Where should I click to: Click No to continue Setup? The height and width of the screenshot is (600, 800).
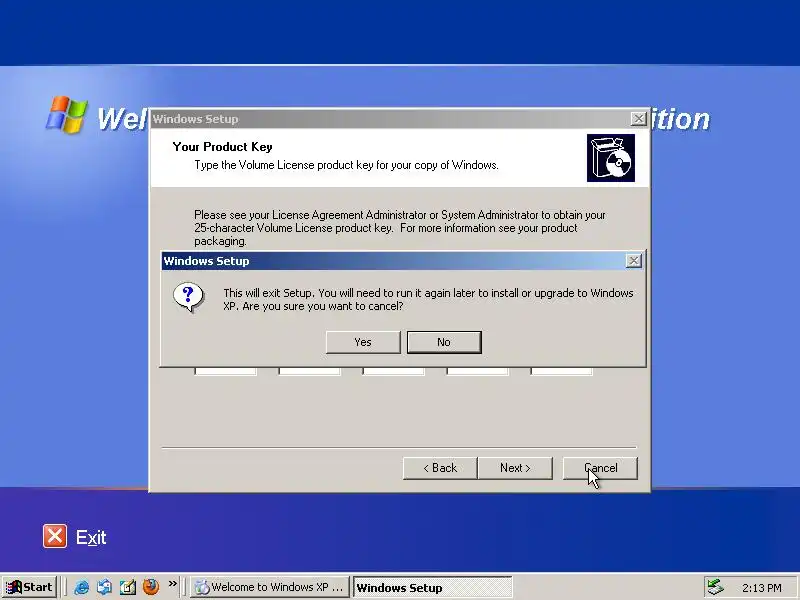pyautogui.click(x=444, y=342)
